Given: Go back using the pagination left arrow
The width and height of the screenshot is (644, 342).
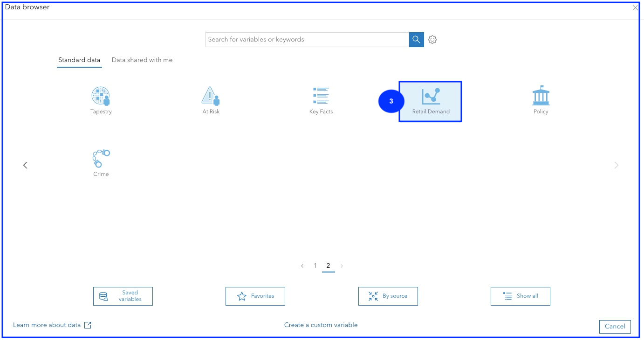Looking at the screenshot, I should click(x=302, y=265).
